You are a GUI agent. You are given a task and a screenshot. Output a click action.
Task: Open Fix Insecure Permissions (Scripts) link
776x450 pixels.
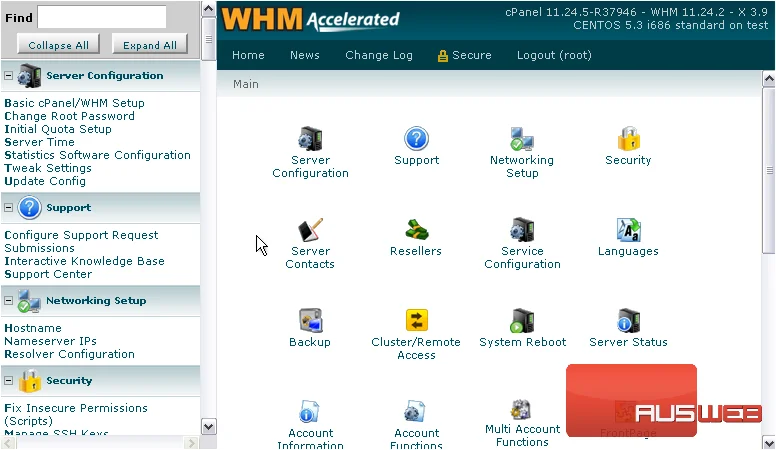pos(76,414)
